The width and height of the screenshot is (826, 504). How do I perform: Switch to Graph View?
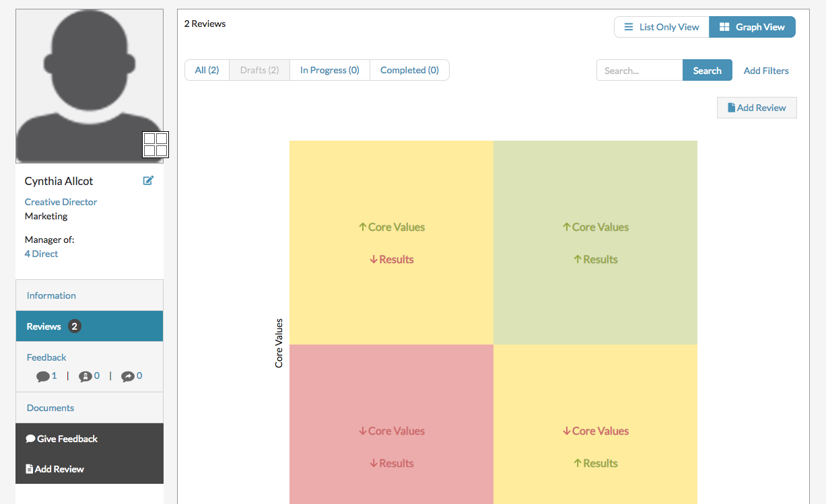(x=753, y=27)
